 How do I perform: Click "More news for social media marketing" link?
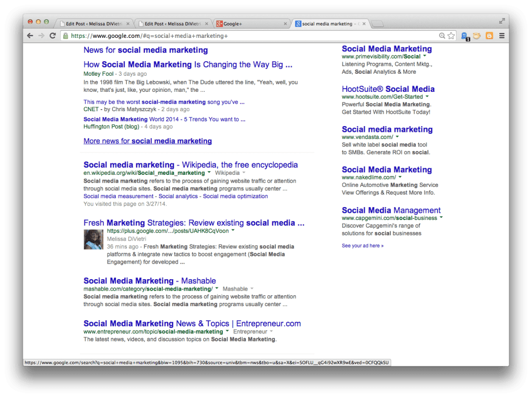click(148, 141)
